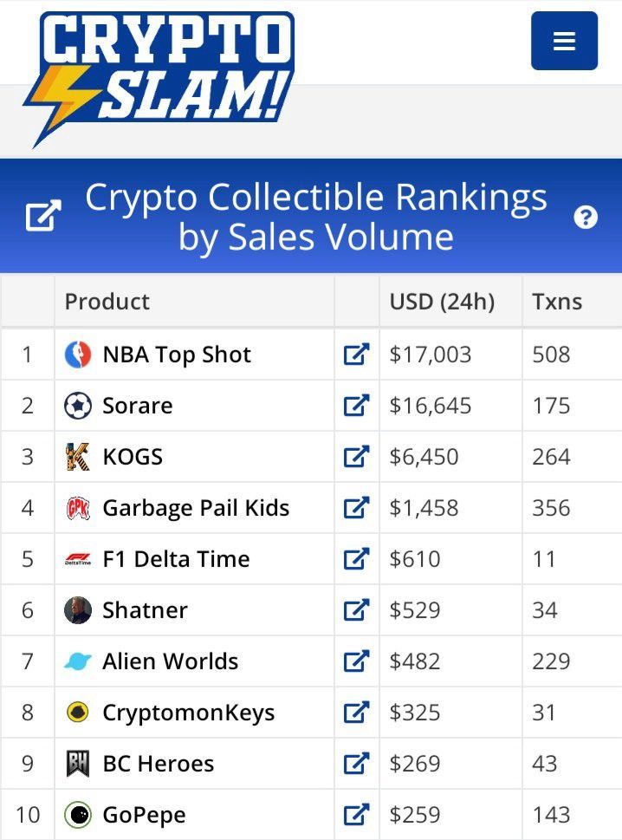Open the rankings help question mark
The image size is (622, 840).
point(586,218)
